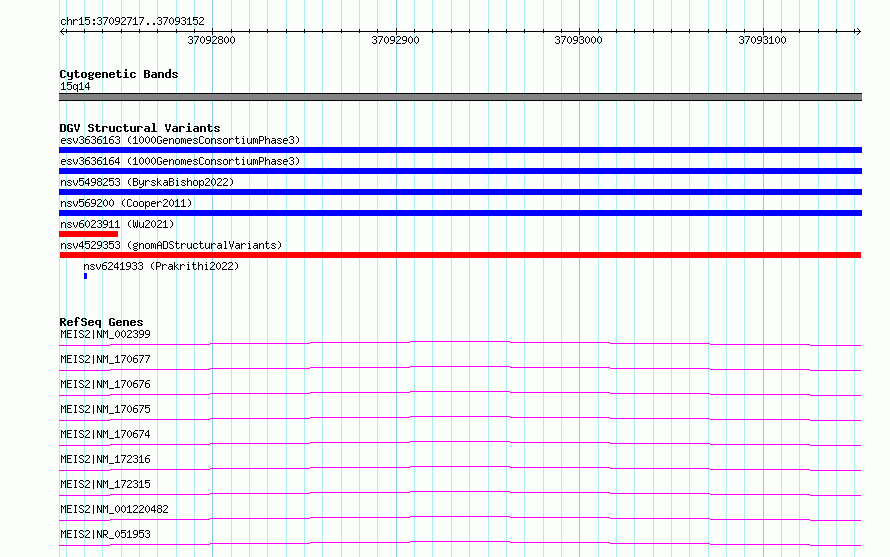Click the 15q14 band label
Screen dimensions: 890x557
pyautogui.click(x=75, y=86)
